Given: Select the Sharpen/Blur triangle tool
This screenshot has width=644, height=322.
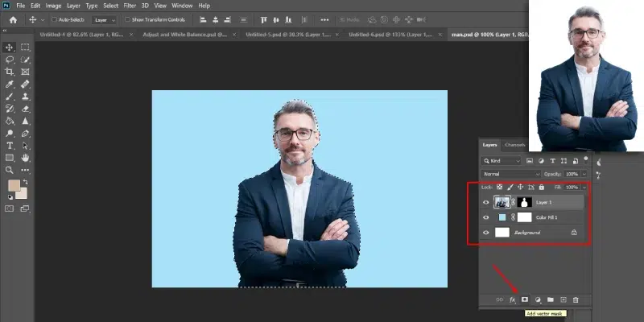Looking at the screenshot, I should click(25, 122).
